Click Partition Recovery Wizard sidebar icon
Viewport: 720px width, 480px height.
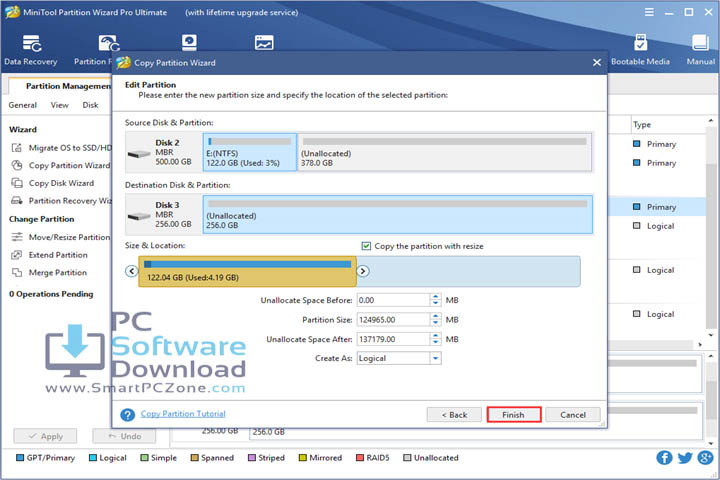click(17, 200)
